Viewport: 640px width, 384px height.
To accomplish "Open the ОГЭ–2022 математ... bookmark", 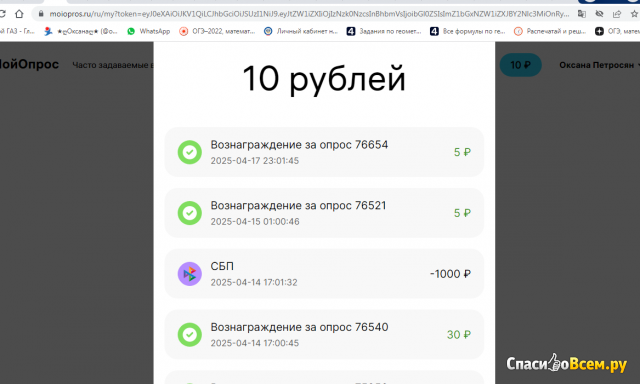I will point(217,31).
